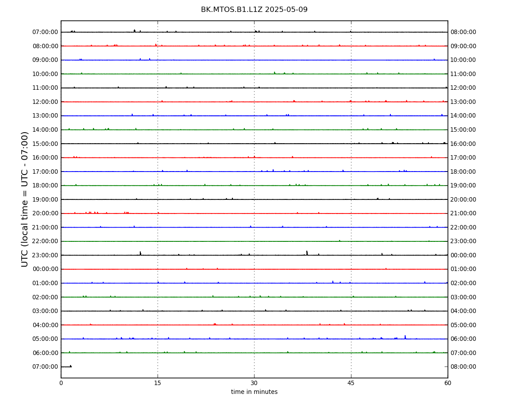Click right-axis label 15:00:00
This screenshot has width=509, height=420.
point(463,130)
